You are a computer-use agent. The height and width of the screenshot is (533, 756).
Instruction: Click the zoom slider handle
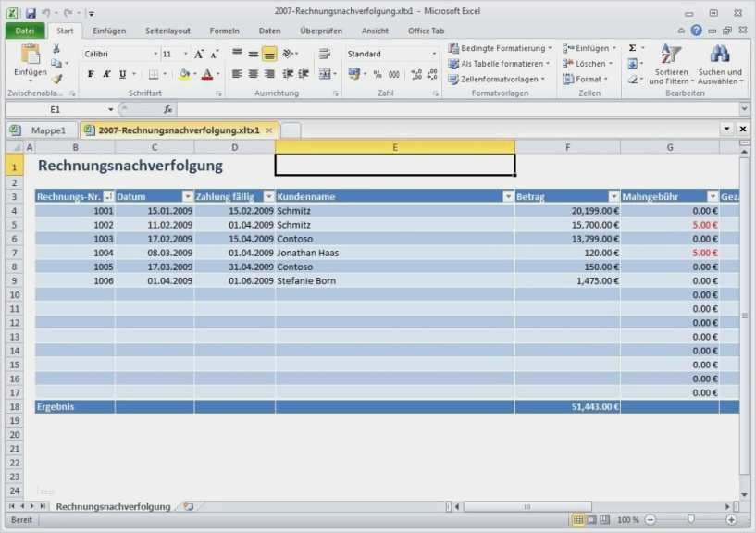tap(691, 519)
